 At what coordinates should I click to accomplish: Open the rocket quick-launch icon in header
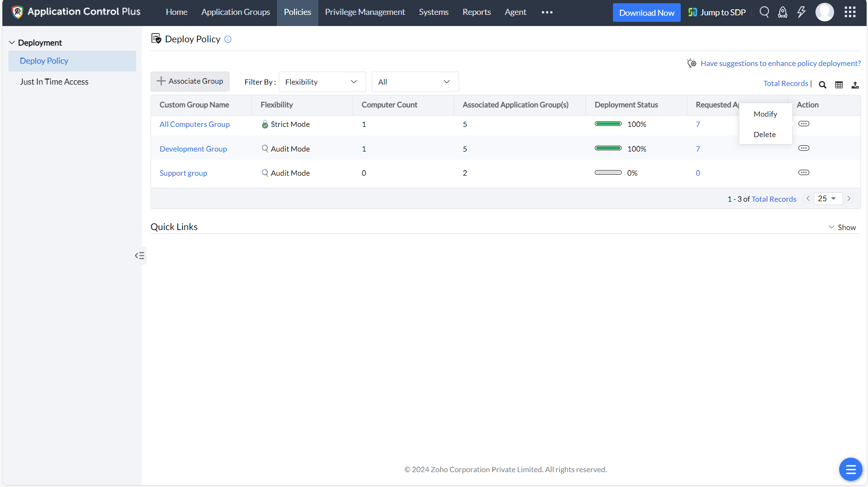[x=783, y=12]
